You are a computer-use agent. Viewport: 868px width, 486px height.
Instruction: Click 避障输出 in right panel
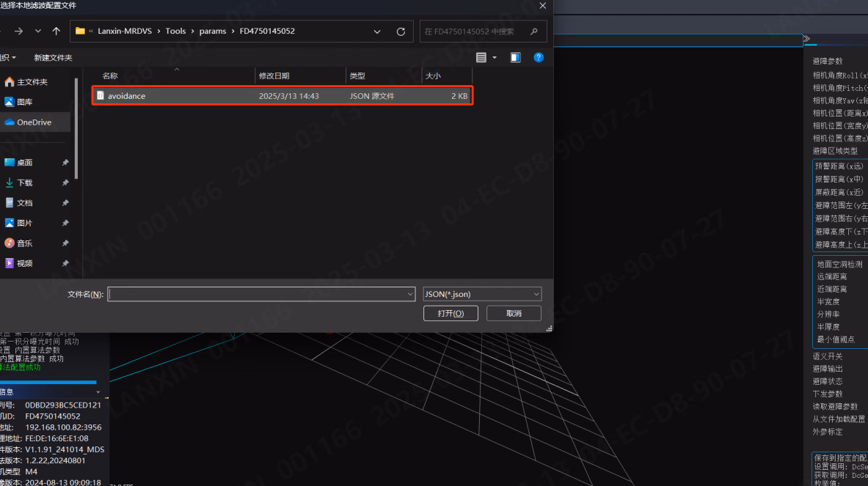827,369
